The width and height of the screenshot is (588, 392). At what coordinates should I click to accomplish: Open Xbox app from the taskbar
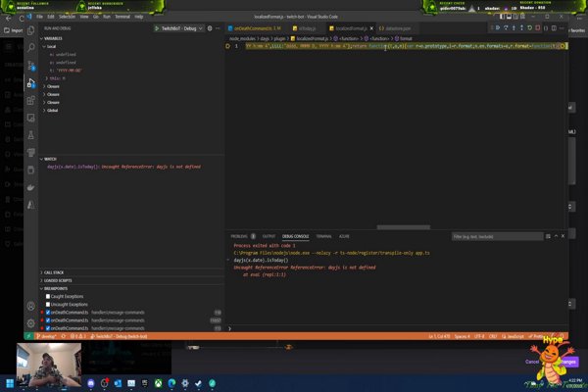click(158, 383)
